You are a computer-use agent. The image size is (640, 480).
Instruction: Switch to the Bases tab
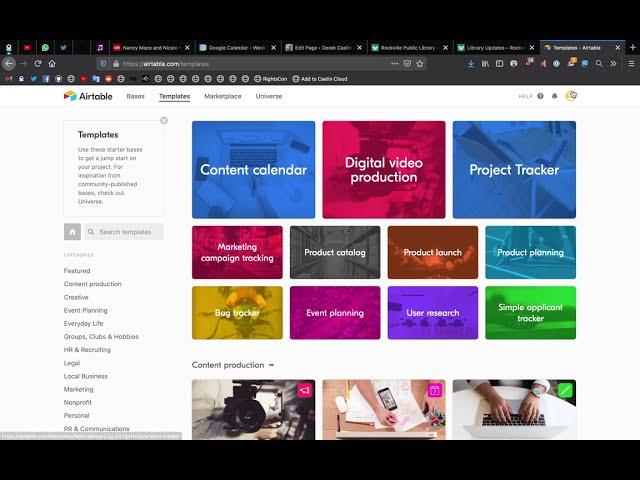(x=135, y=96)
